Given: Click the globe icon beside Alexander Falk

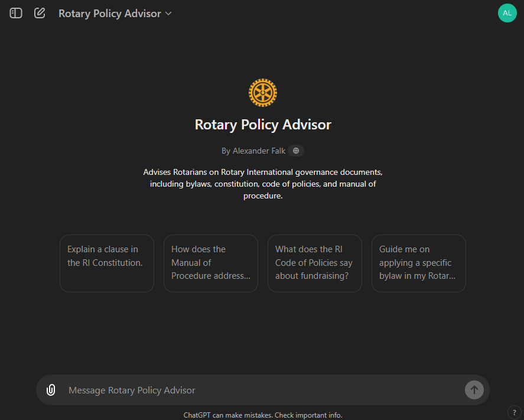Looking at the screenshot, I should 296,151.
